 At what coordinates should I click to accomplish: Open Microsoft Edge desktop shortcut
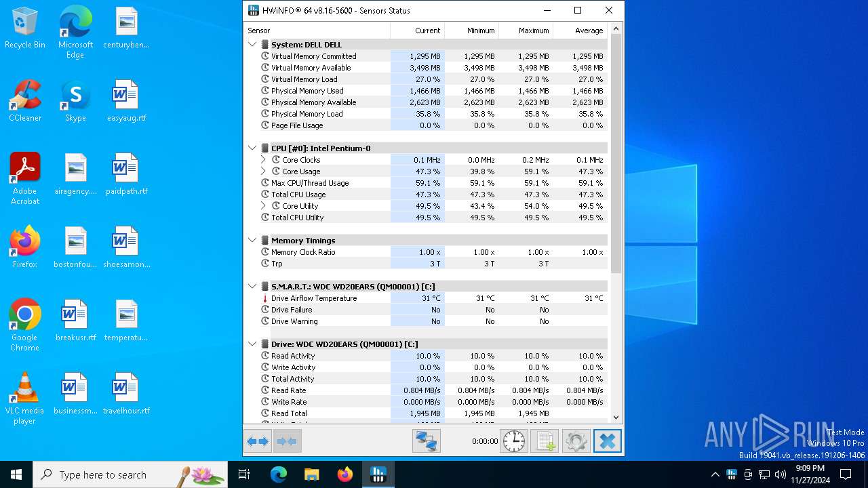coord(75,33)
